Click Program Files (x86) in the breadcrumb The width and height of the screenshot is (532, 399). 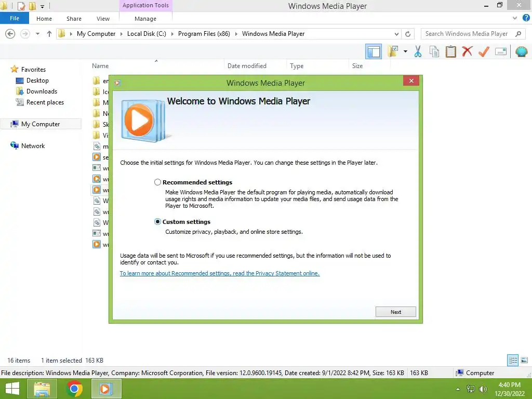click(204, 34)
